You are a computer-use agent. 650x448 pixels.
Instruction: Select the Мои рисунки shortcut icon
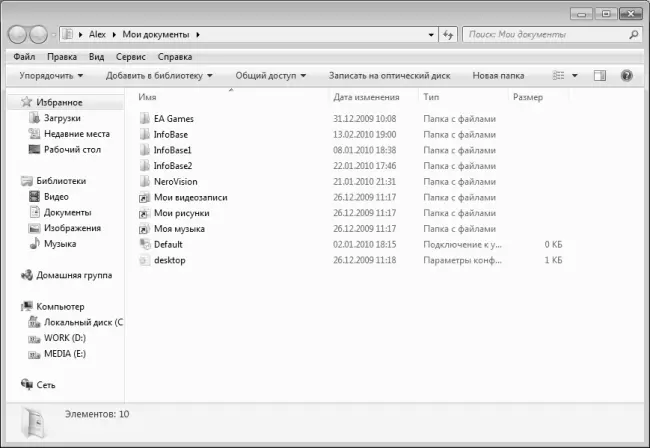pyautogui.click(x=144, y=213)
